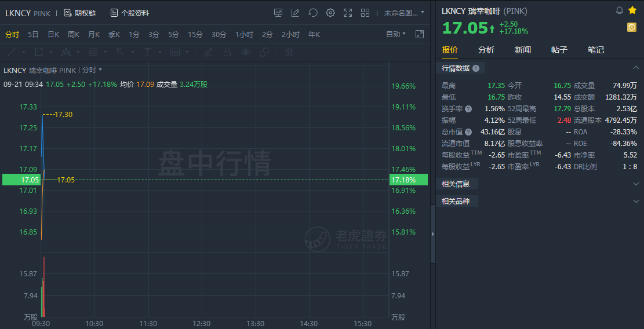
Task: Select the 2小时 interval
Action: pos(290,34)
